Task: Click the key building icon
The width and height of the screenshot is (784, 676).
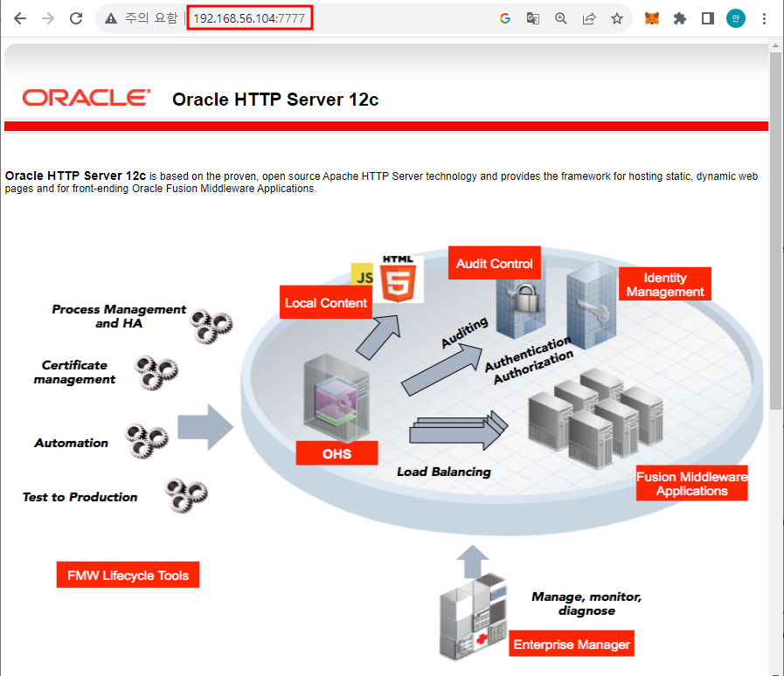Action: [x=591, y=304]
